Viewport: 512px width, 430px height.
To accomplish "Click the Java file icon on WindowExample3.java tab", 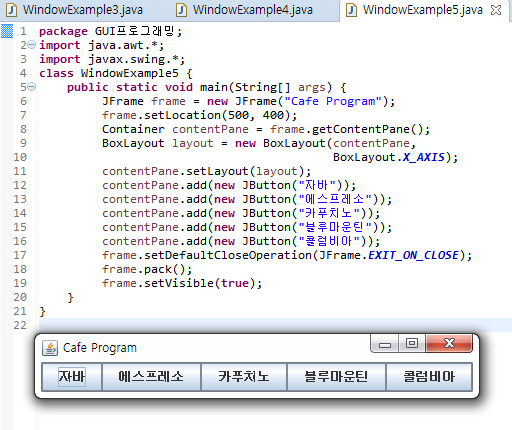I will 12,10.
